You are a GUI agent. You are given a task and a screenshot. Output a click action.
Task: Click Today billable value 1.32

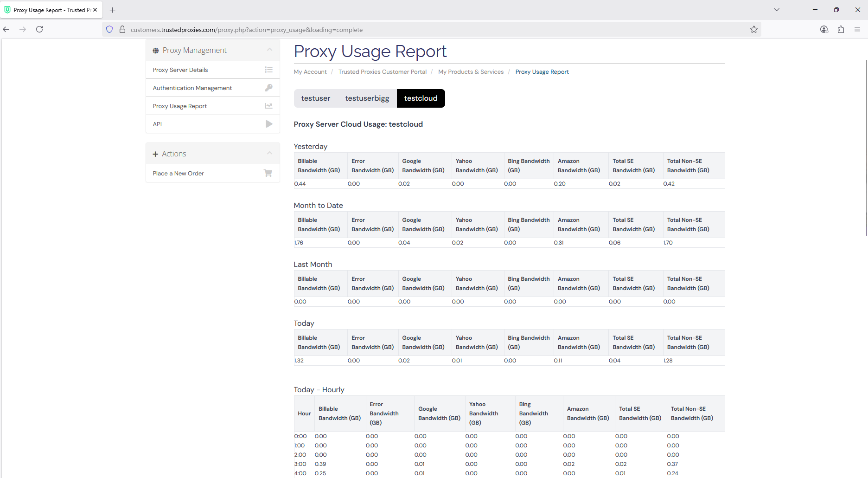pyautogui.click(x=299, y=361)
